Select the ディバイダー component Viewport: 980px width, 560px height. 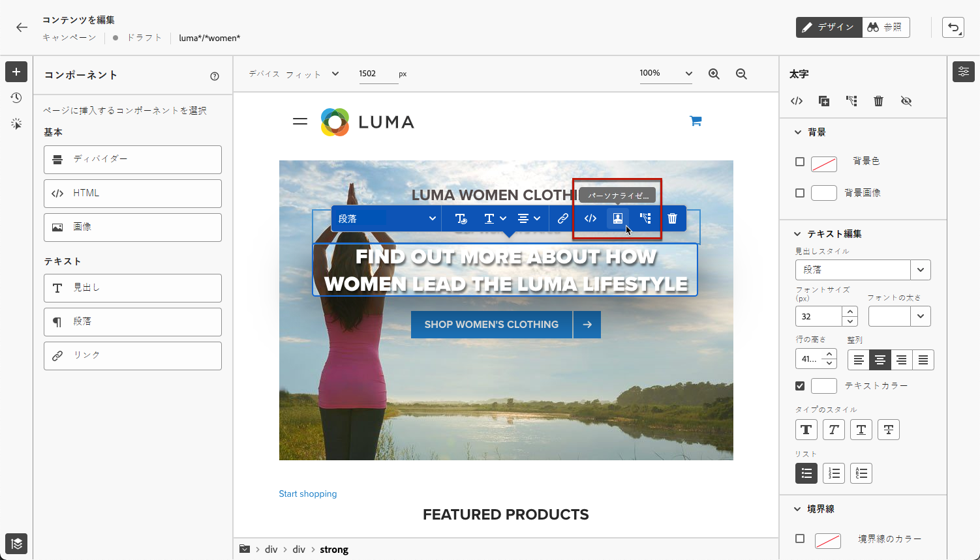click(x=132, y=160)
